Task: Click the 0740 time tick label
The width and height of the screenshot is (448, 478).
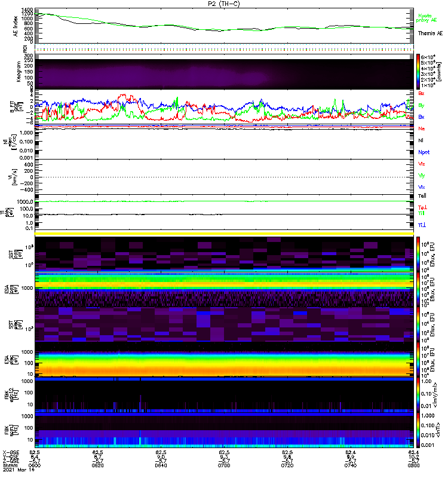Action: 351,465
